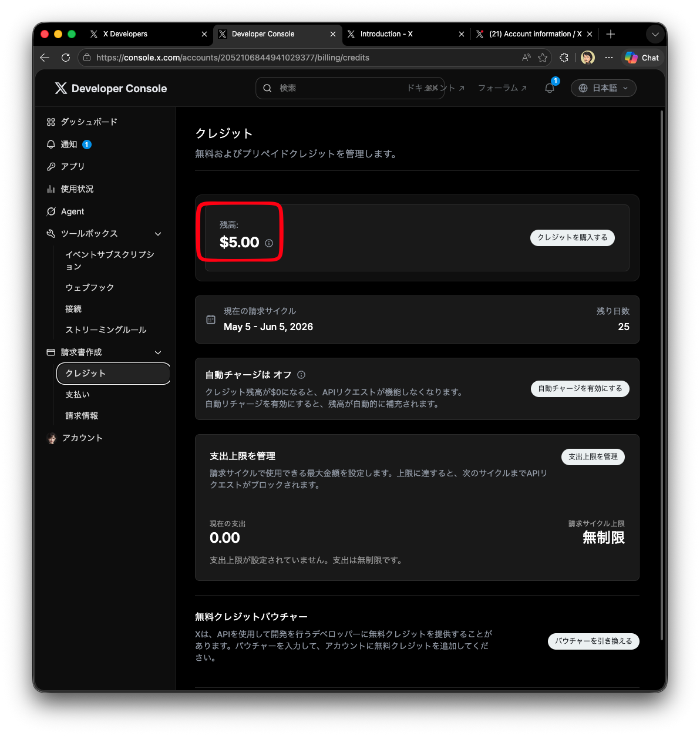The width and height of the screenshot is (700, 736).
Task: Click クレジットを購入する button
Action: pyautogui.click(x=573, y=237)
